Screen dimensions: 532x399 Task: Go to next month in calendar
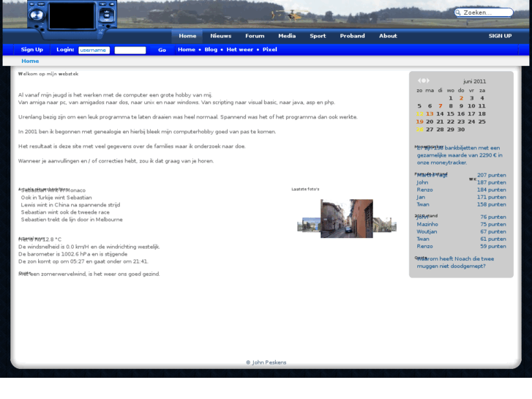[x=428, y=81]
